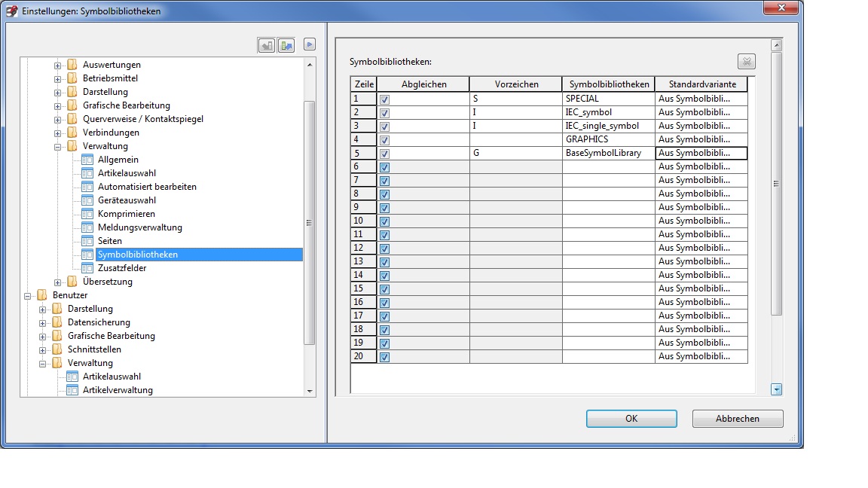Toggle Abgleichen checkbox in row 6
The image size is (868, 488).
point(384,167)
